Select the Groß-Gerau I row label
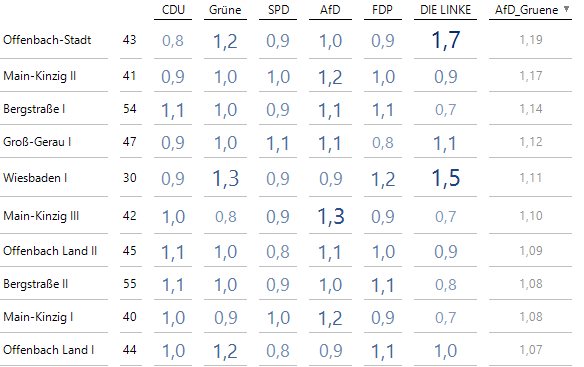 coord(37,142)
